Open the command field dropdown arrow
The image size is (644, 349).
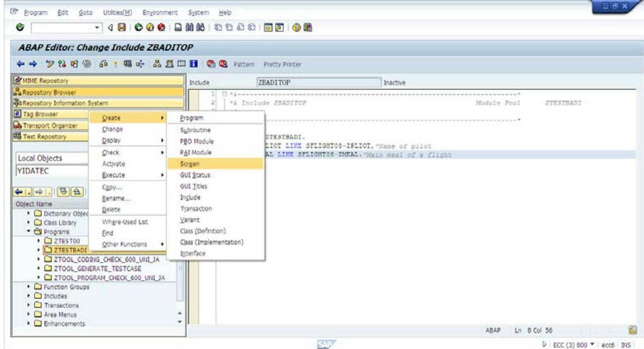(x=97, y=28)
